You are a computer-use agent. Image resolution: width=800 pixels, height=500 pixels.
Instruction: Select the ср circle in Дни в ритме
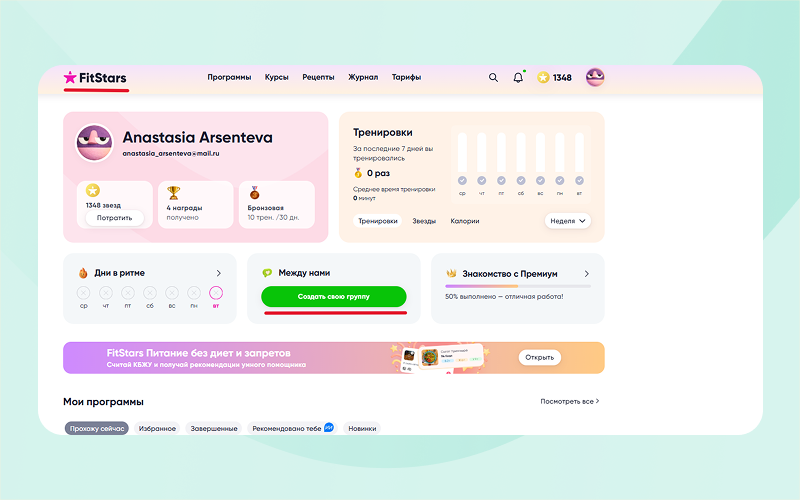point(84,293)
